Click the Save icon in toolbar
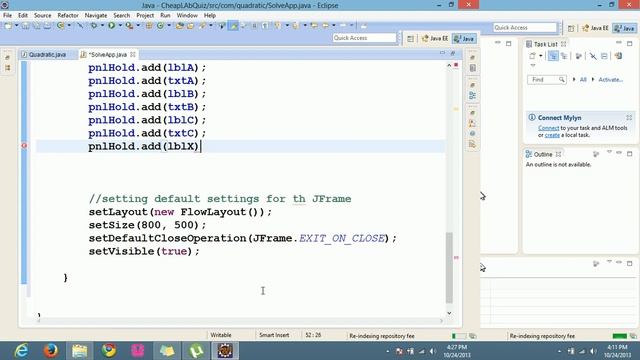Viewport: 640px width, 360px height. coord(25,26)
